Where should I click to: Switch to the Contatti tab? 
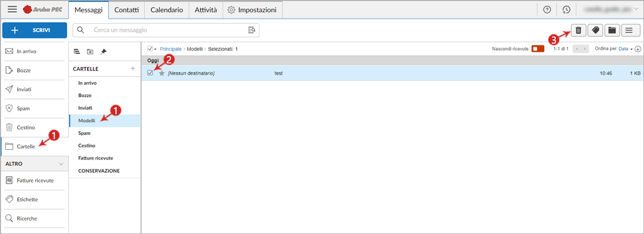pyautogui.click(x=126, y=10)
